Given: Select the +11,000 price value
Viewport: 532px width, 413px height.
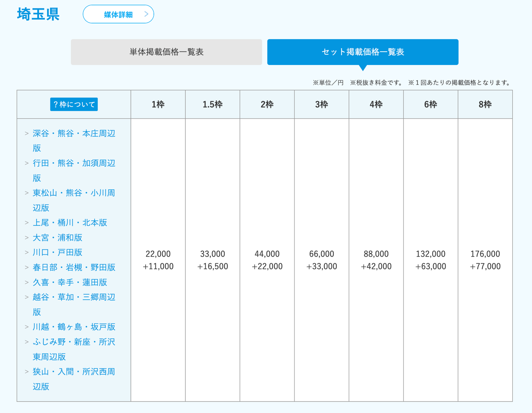Looking at the screenshot, I should (158, 266).
